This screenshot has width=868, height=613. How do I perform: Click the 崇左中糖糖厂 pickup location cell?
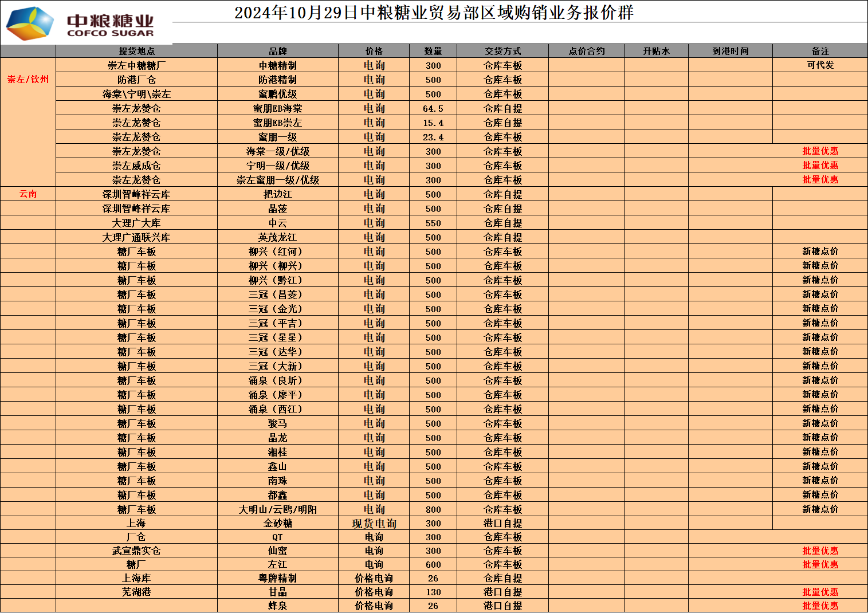[x=136, y=65]
